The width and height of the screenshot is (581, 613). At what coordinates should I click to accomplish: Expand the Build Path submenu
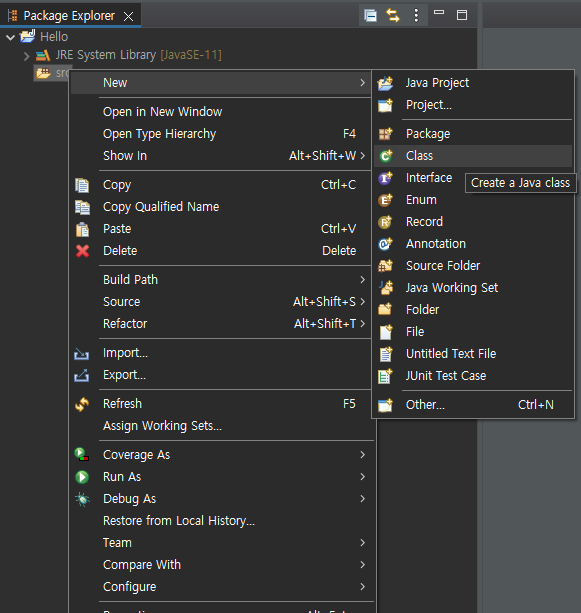220,280
